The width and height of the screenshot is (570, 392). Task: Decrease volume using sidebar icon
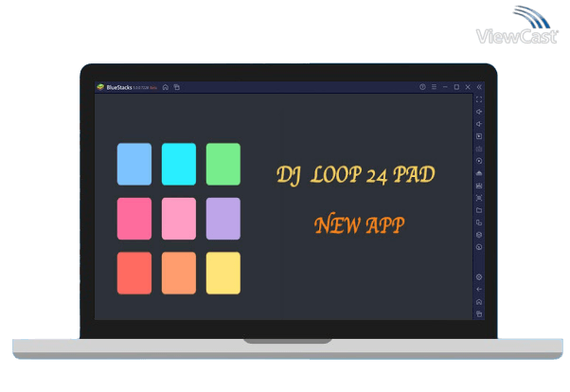[479, 124]
